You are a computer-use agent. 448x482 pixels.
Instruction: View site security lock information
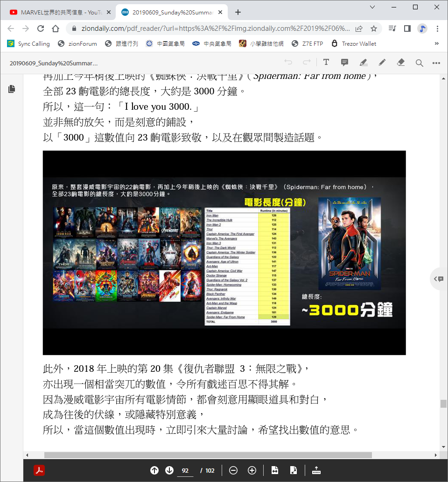(74, 28)
